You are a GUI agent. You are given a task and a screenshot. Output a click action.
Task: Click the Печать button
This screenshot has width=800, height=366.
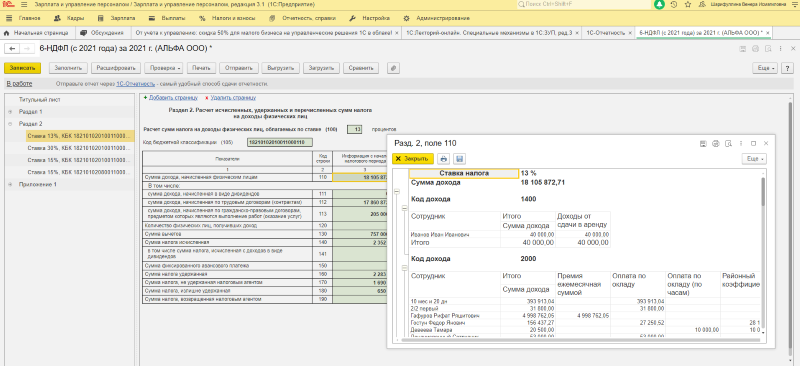202,68
